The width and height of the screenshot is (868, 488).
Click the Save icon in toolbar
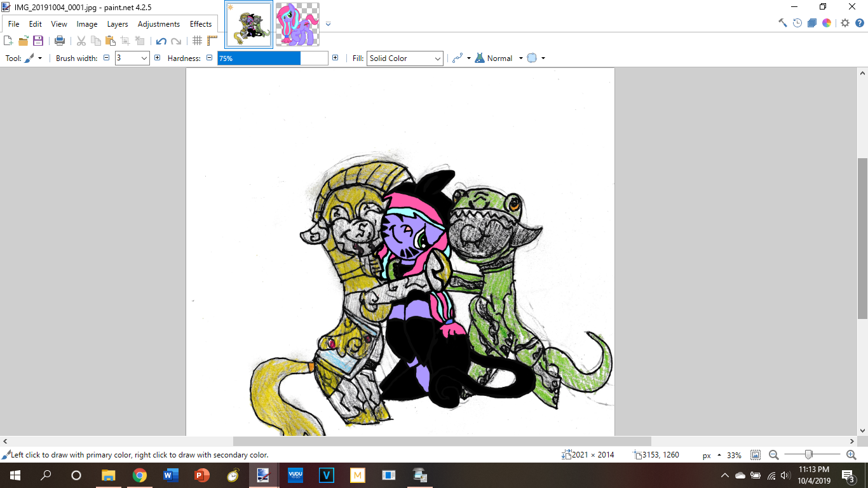pos(38,41)
